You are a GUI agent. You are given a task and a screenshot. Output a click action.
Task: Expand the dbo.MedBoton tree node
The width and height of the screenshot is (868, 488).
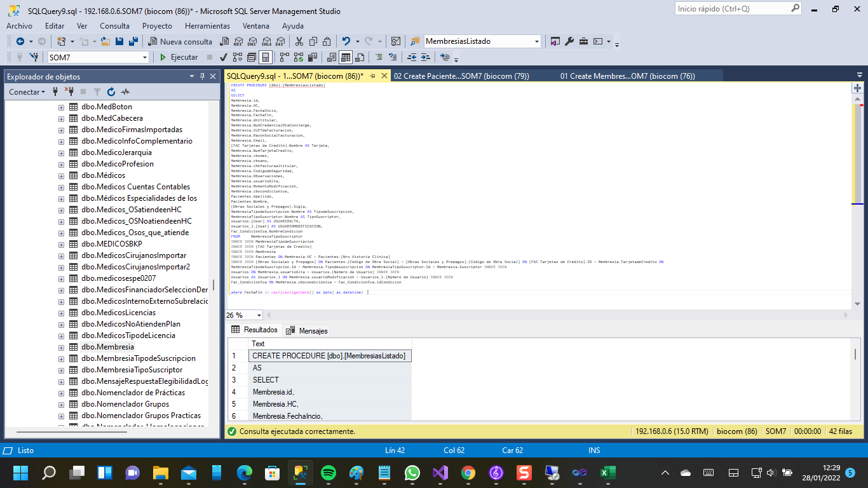[62, 107]
